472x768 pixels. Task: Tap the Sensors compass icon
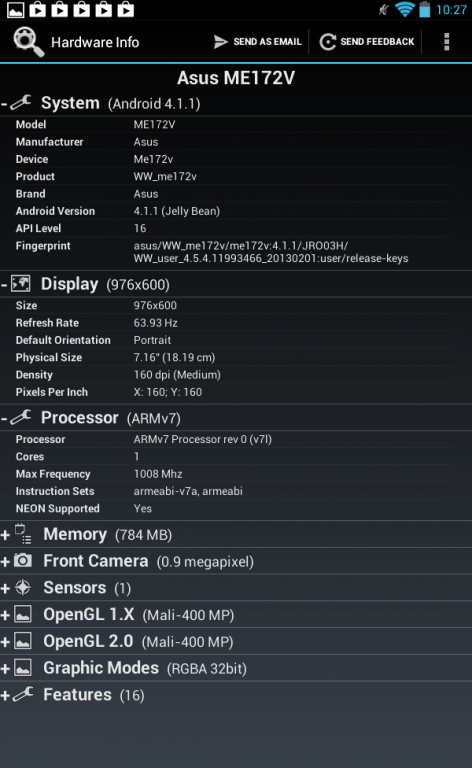[x=23, y=587]
